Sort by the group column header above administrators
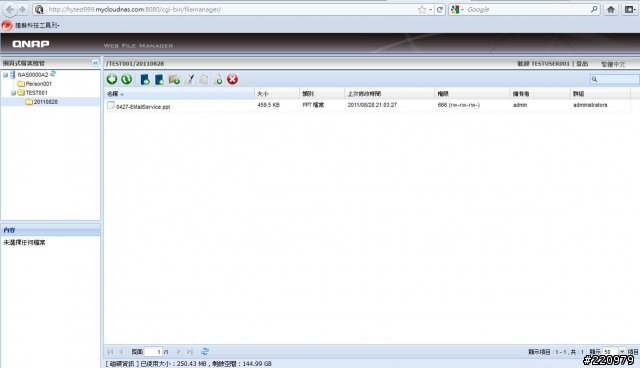This screenshot has width=640, height=368. coord(600,94)
